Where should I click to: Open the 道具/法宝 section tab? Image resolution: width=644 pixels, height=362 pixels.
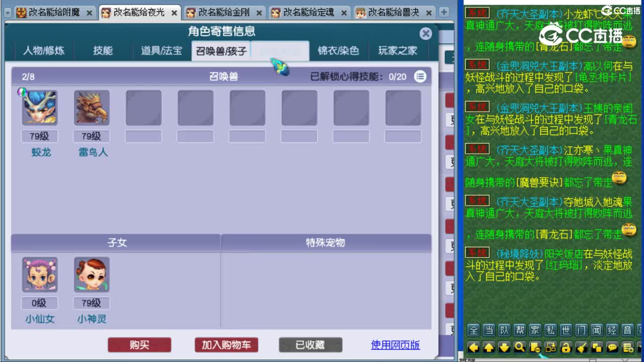pos(162,51)
